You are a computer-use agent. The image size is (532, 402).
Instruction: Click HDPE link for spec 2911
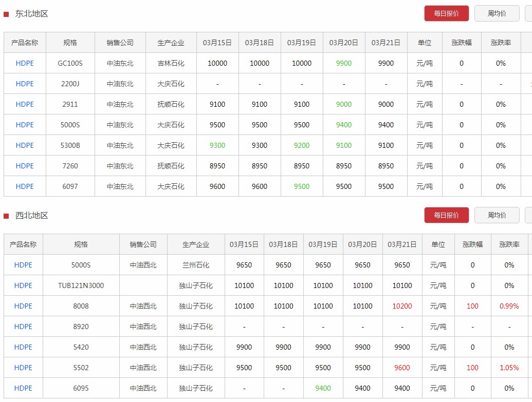[25, 104]
